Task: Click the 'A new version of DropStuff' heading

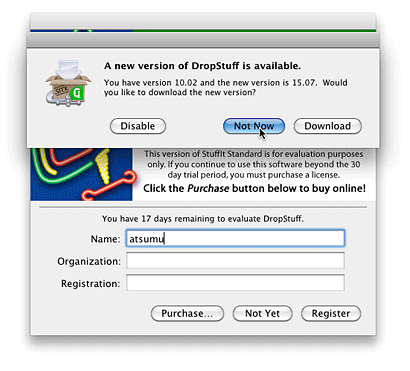Action: click(202, 66)
